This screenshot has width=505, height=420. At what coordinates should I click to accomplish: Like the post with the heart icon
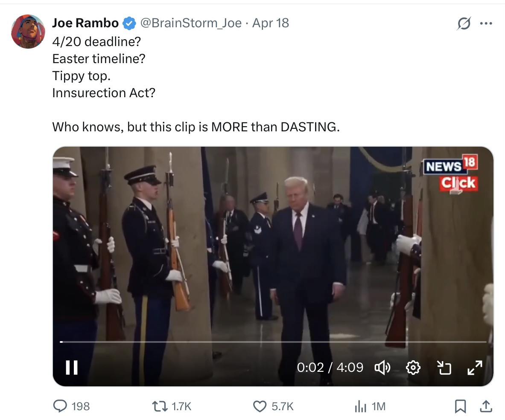coord(260,406)
